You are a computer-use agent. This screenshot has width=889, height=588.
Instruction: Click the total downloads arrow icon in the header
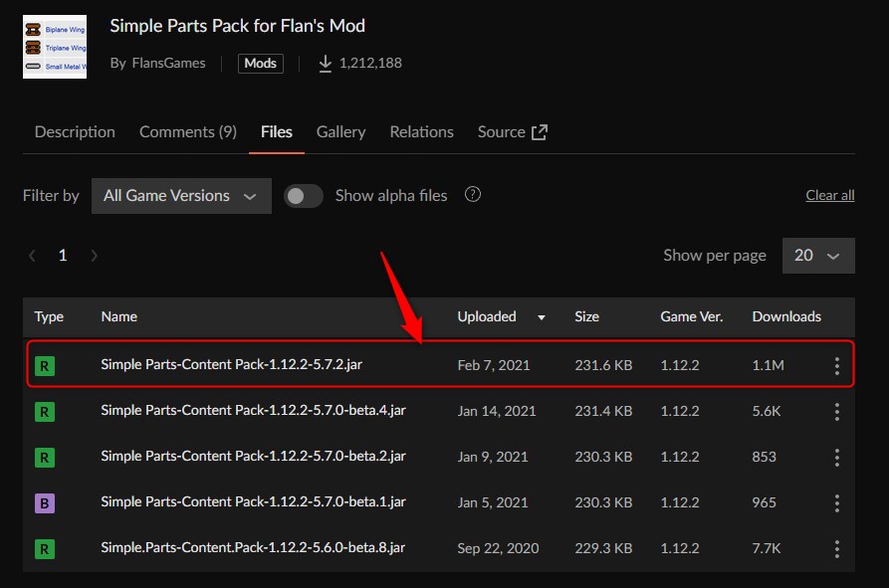pyautogui.click(x=325, y=63)
